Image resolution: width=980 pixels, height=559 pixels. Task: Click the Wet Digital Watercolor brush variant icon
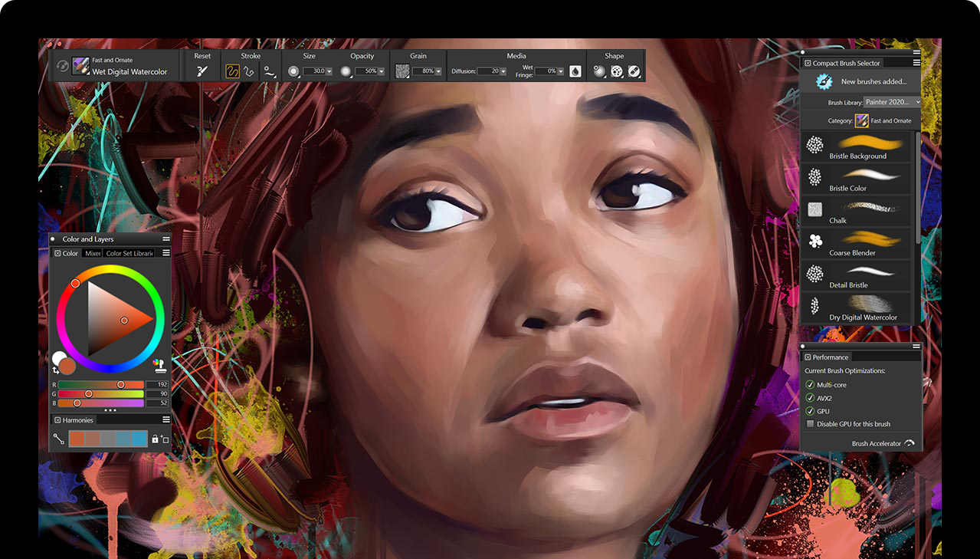click(80, 66)
